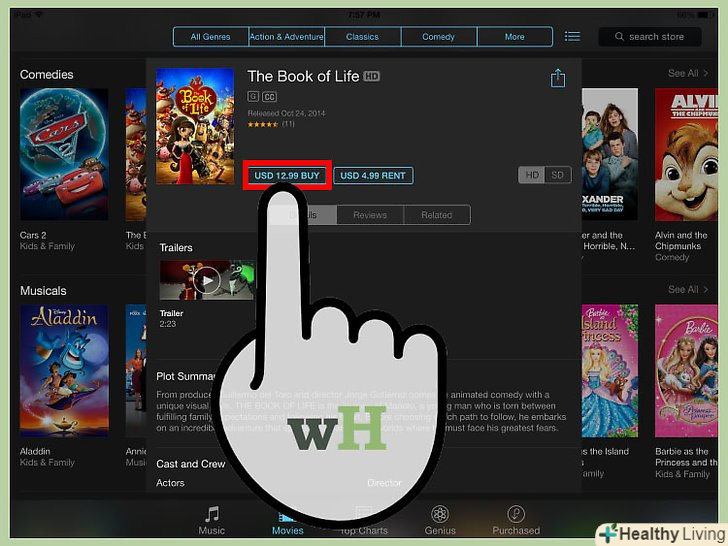Tap the 'Trailer' label under the video
The image size is (728, 546).
pos(171,313)
